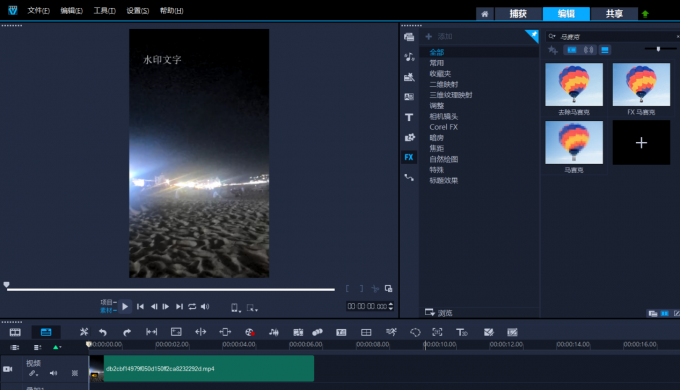Open the 文件 (File) menu
680x390 pixels.
pyautogui.click(x=39, y=10)
